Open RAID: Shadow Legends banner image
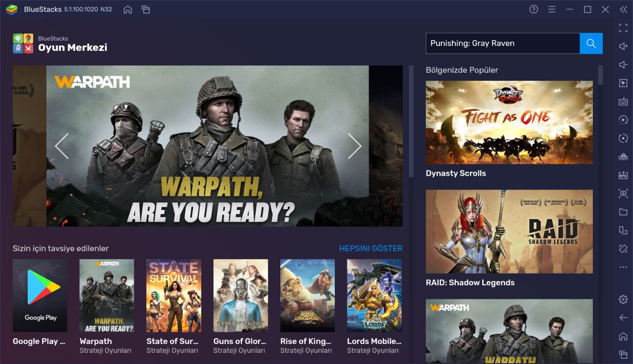The width and height of the screenshot is (633, 364). pyautogui.click(x=509, y=232)
